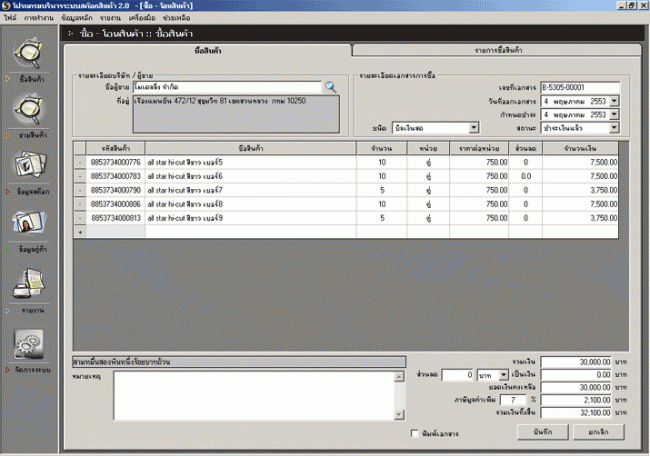The width and height of the screenshot is (650, 456).
Task: Open the last menu bar item (help)
Action: 177,18
